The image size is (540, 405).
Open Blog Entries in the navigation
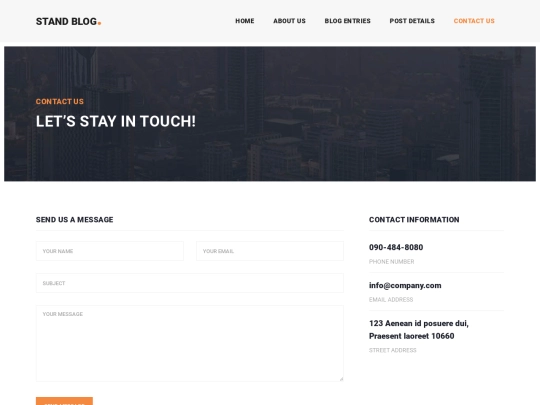[x=347, y=21]
